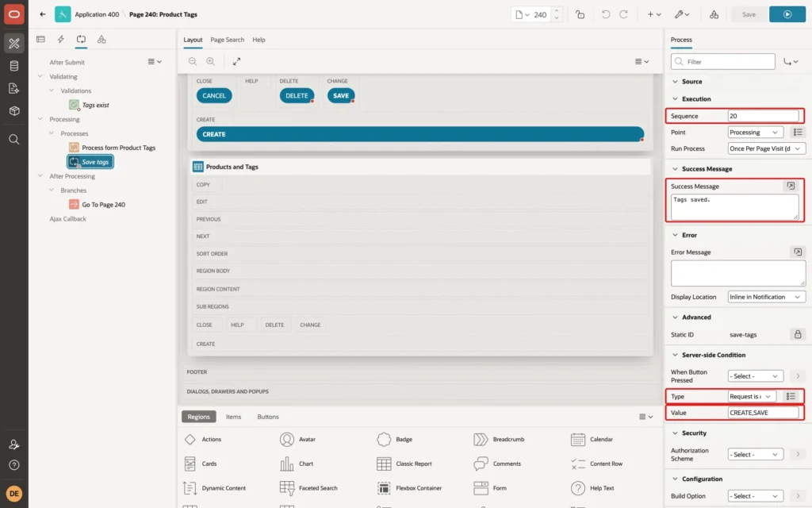Open the Create plus menu
The height and width of the screenshot is (508, 812).
[654, 14]
